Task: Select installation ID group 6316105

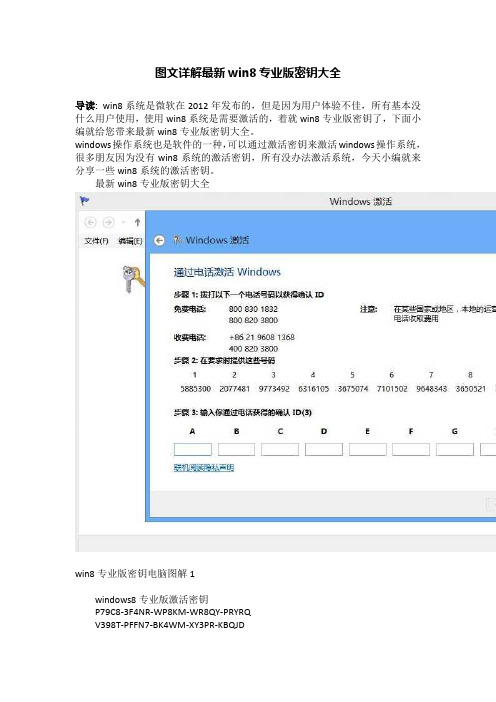Action: point(313,389)
